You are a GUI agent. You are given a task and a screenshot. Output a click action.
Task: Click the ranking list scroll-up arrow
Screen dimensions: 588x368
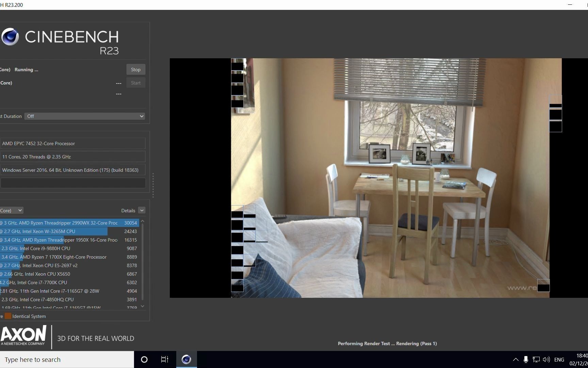click(143, 221)
